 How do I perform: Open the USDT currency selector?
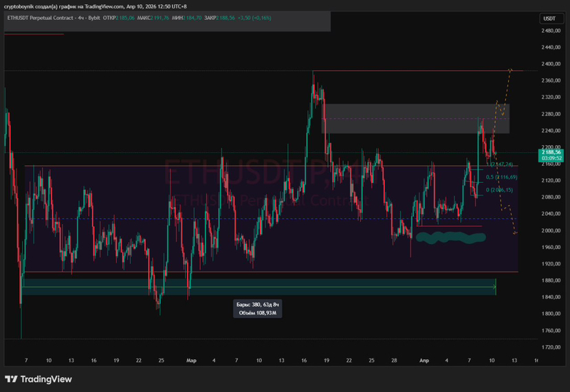coord(549,19)
